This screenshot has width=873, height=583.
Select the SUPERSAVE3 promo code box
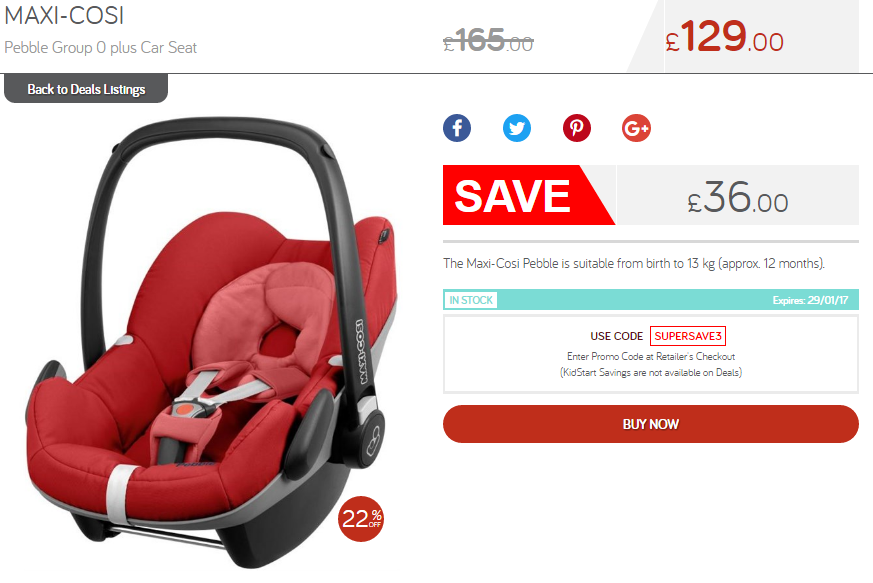click(x=688, y=336)
